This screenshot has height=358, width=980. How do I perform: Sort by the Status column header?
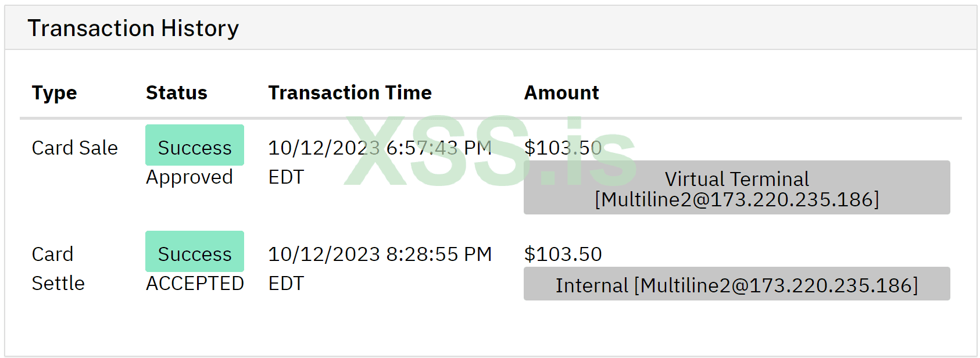click(x=177, y=93)
